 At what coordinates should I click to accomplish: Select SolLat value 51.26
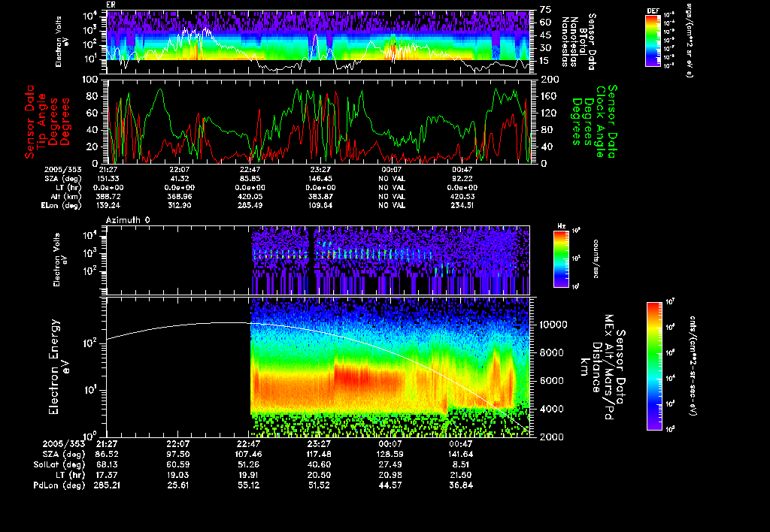tap(249, 465)
